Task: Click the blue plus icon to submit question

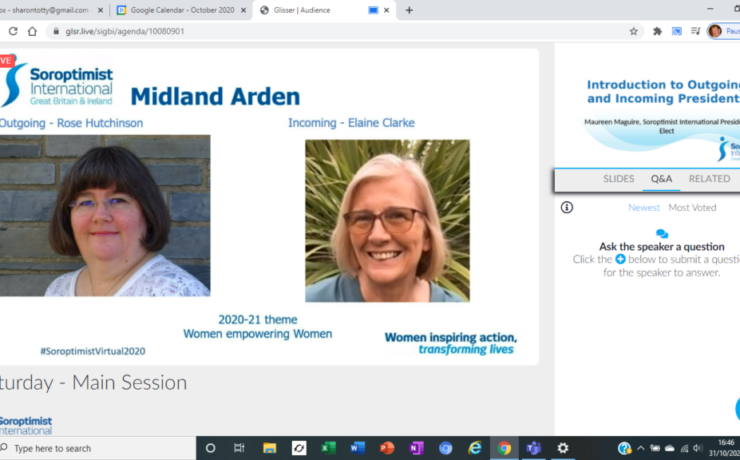Action: click(x=620, y=259)
